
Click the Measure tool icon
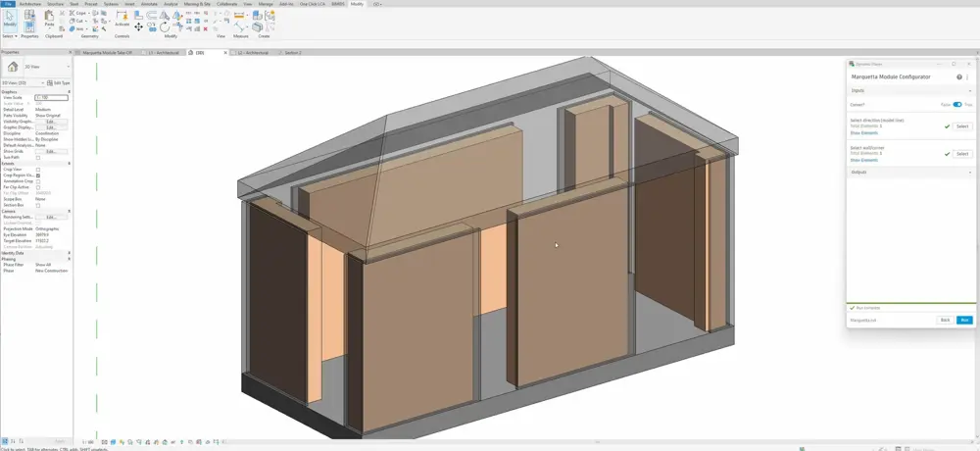click(240, 26)
